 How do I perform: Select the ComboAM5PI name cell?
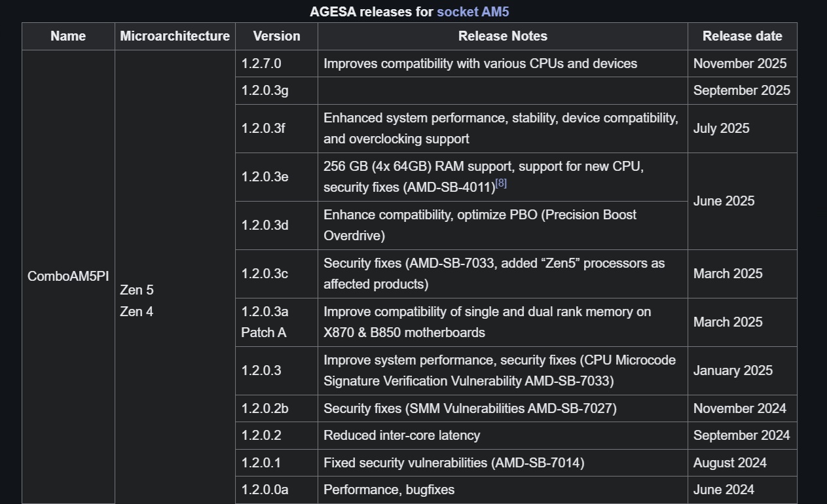(68, 276)
